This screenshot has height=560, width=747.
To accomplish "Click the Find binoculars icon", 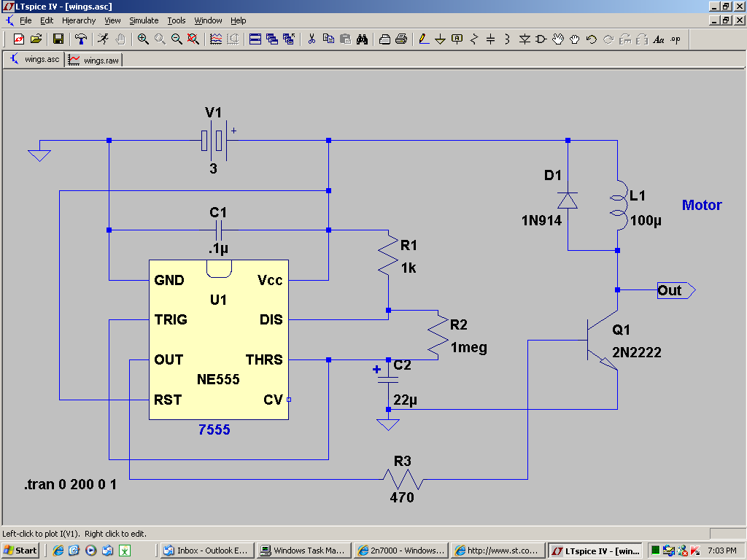I will tap(362, 39).
